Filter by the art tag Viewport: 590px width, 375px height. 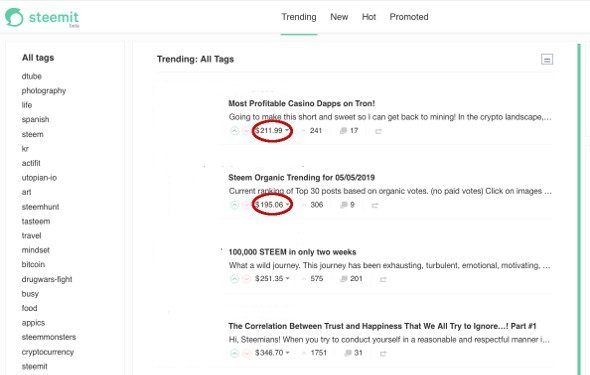pyautogui.click(x=26, y=192)
